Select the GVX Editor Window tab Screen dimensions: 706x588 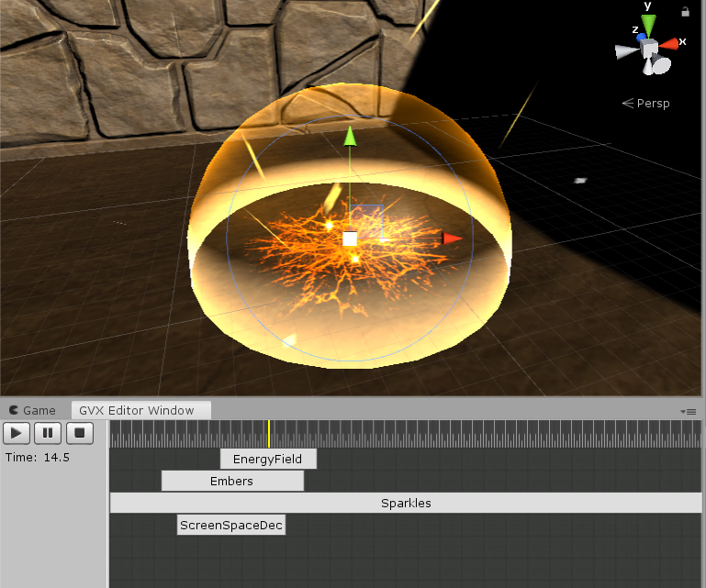136,410
